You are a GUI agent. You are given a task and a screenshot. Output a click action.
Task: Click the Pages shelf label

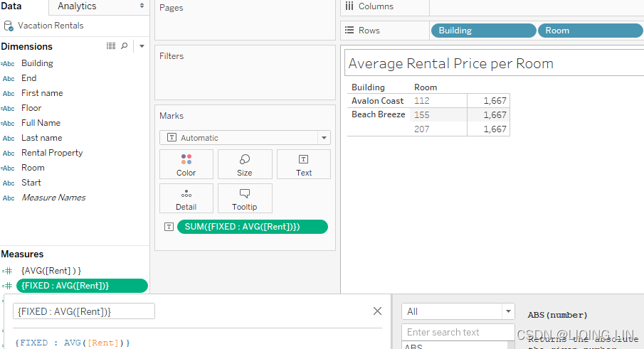pyautogui.click(x=171, y=8)
